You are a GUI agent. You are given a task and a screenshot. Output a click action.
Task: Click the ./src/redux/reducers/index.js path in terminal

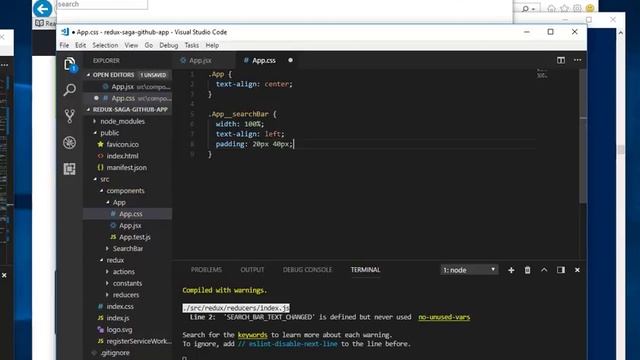pyautogui.click(x=236, y=308)
